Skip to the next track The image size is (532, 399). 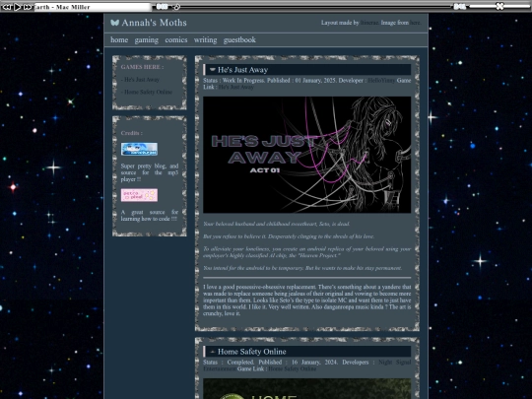(x=28, y=7)
